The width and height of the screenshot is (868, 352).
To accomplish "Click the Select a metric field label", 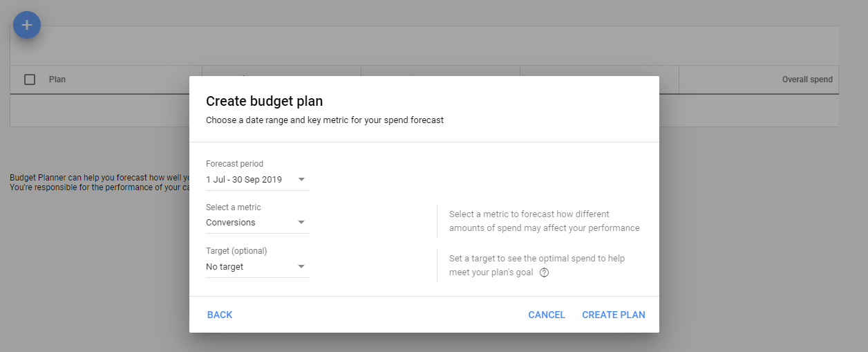I will tap(234, 207).
